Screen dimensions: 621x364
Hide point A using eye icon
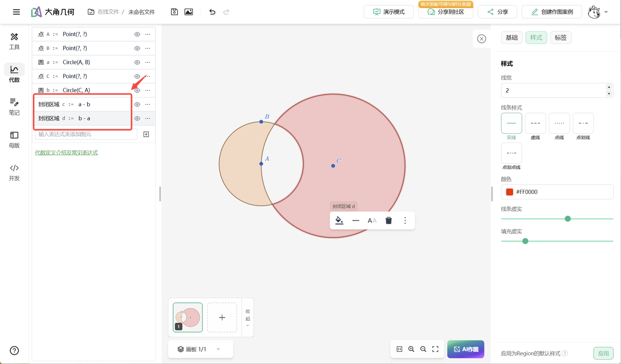[x=137, y=34]
